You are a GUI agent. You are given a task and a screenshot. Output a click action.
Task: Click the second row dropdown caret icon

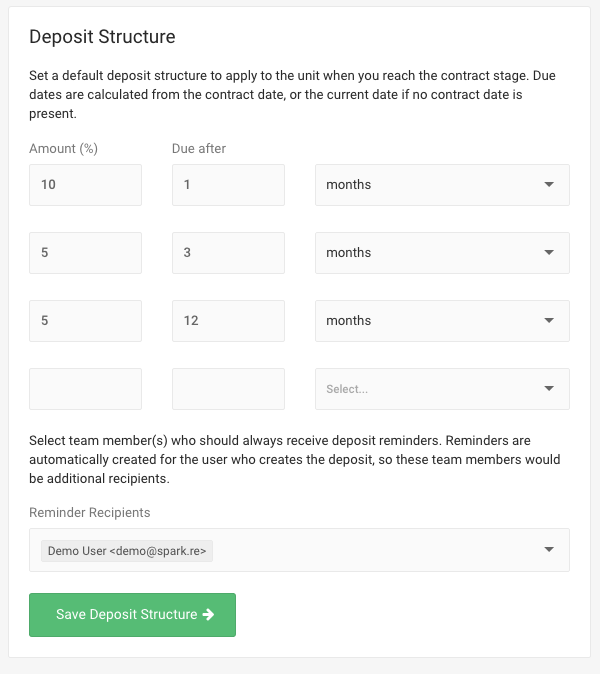pyautogui.click(x=549, y=253)
